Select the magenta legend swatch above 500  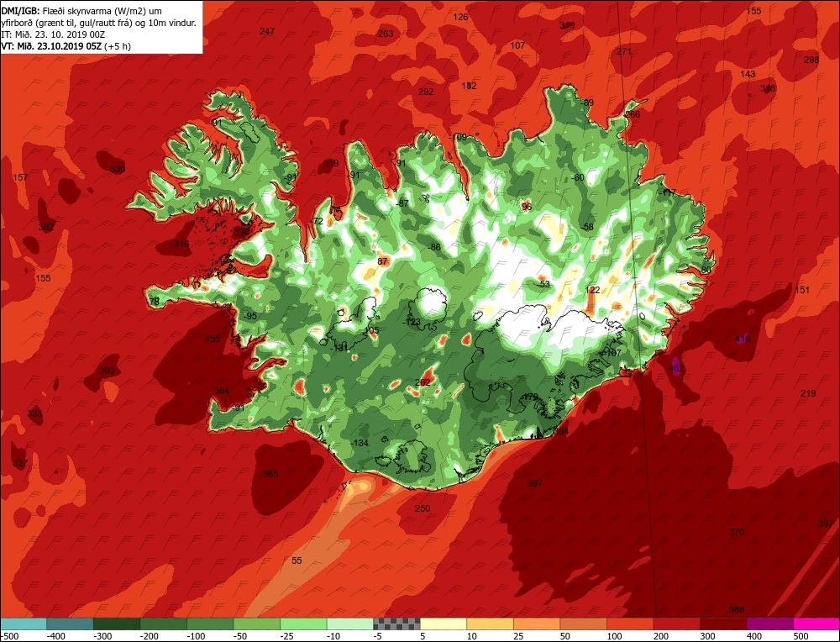click(x=816, y=624)
